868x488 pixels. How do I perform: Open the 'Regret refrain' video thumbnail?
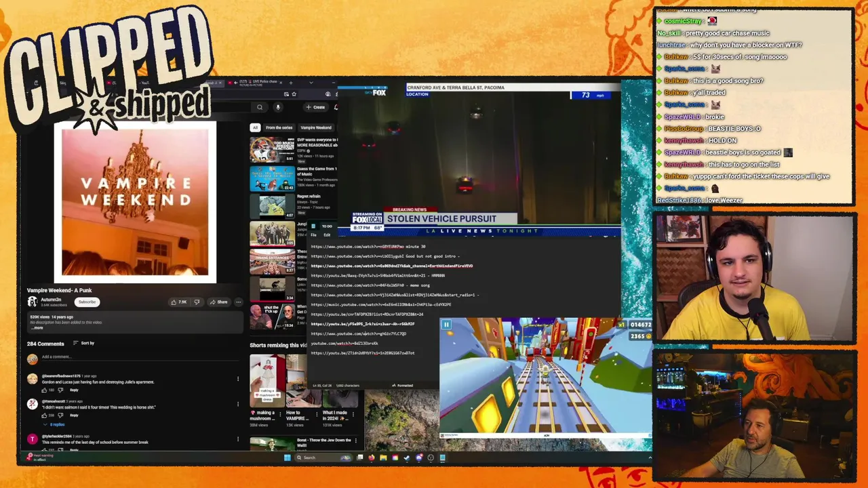tap(272, 207)
